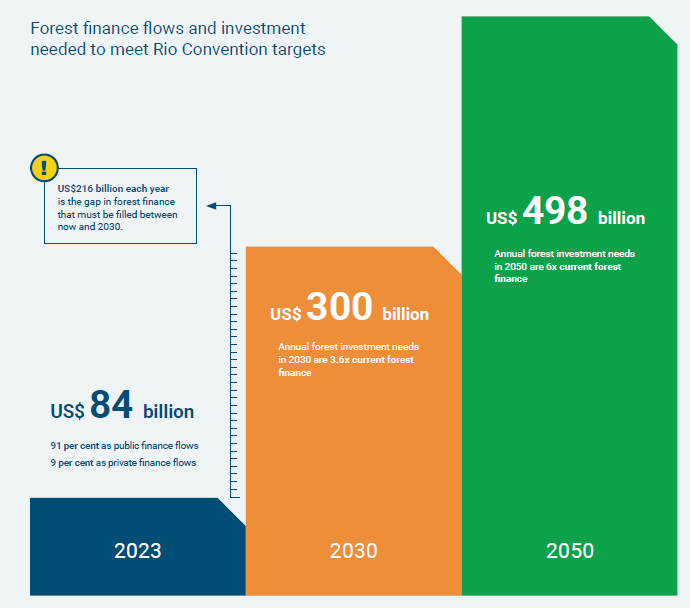Select the 2050 year label
690x608 pixels.
click(x=570, y=551)
